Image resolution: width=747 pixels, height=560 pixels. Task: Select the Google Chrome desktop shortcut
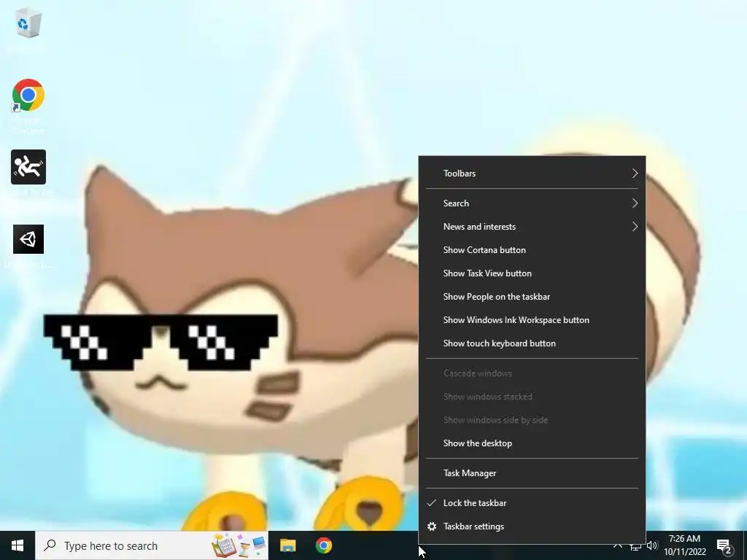coord(28,95)
